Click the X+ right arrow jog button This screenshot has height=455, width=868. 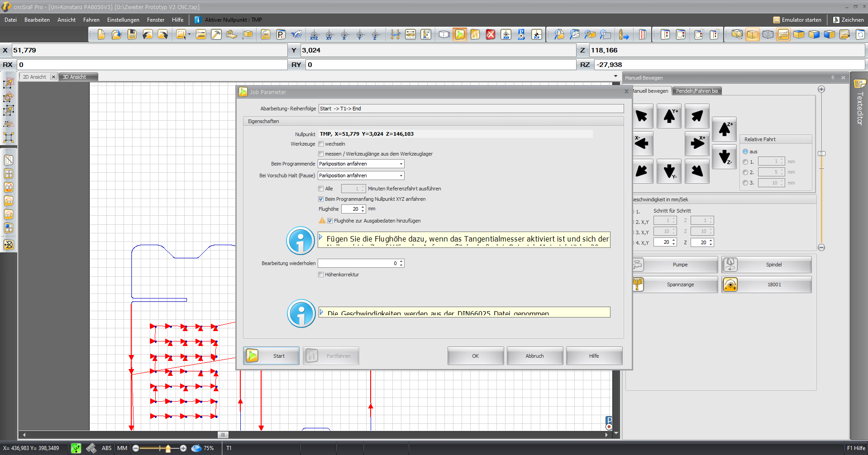[x=697, y=143]
